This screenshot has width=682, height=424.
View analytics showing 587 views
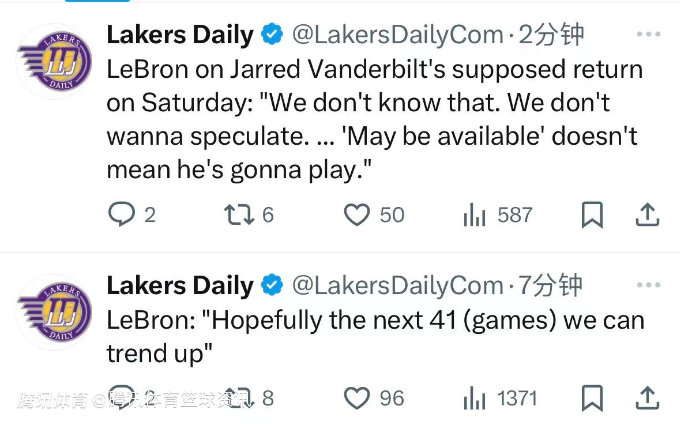click(x=474, y=214)
